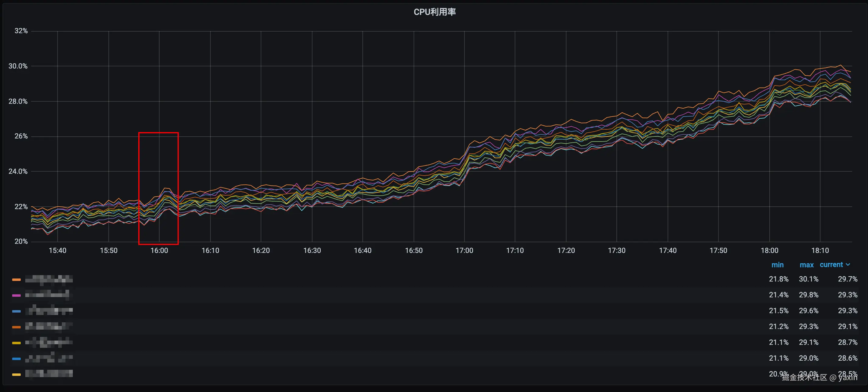
Task: Toggle the legend series name with 29.6% max
Action: (x=49, y=310)
